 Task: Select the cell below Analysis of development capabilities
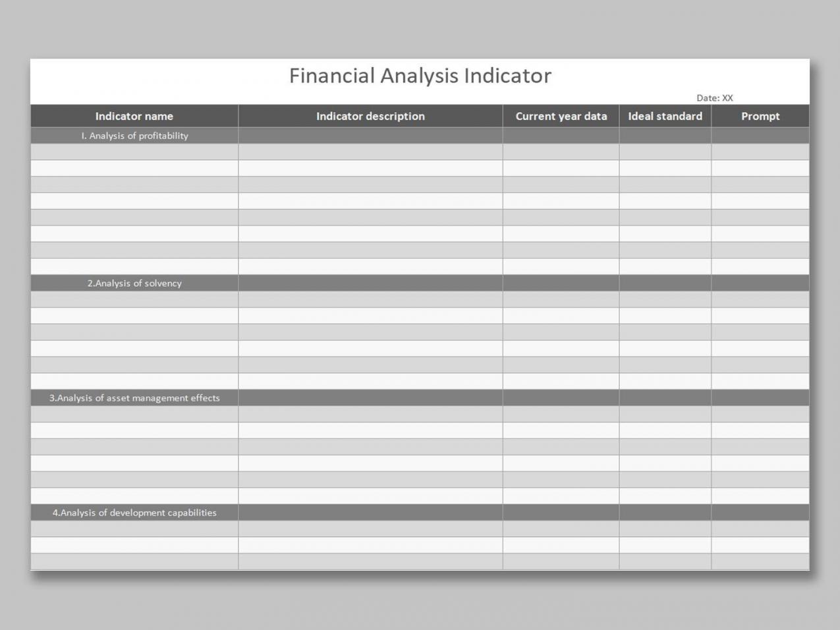(x=134, y=527)
